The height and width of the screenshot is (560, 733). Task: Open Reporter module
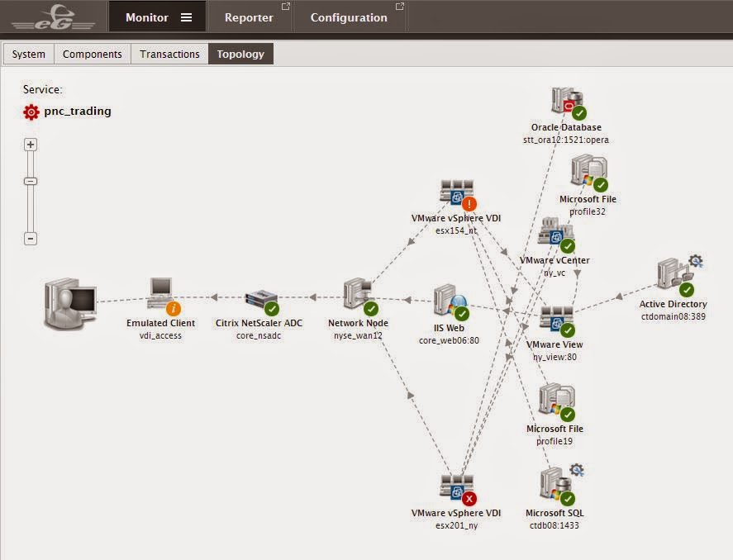[x=249, y=17]
